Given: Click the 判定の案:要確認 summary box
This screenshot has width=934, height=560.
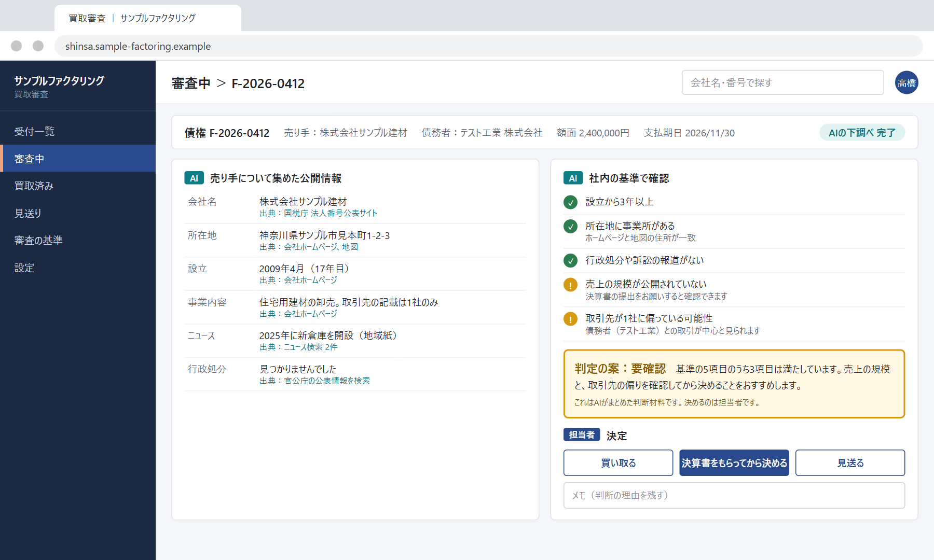Looking at the screenshot, I should pos(734,384).
